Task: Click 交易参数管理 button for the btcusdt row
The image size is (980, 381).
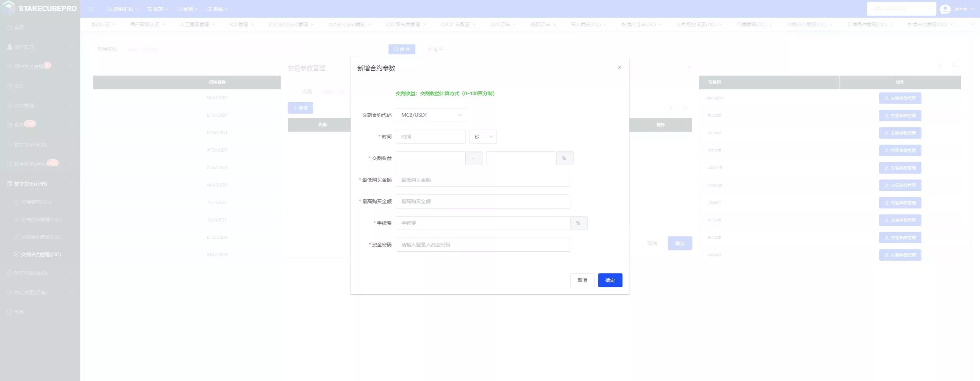Action: pyautogui.click(x=900, y=116)
